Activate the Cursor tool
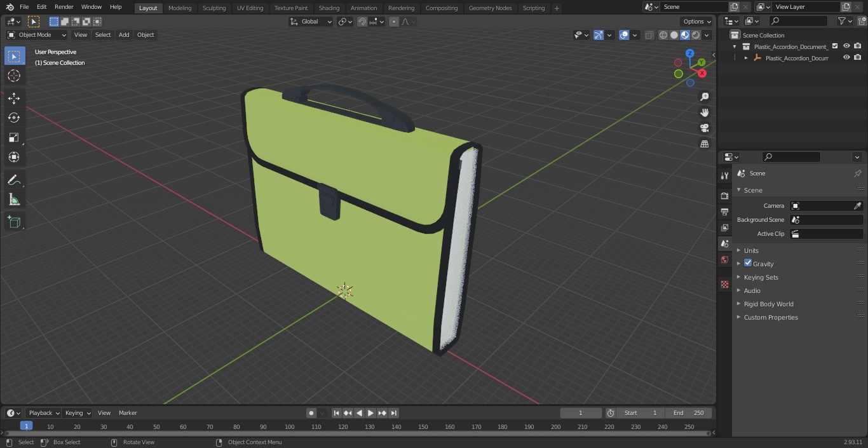The height and width of the screenshot is (448, 868). tap(14, 76)
